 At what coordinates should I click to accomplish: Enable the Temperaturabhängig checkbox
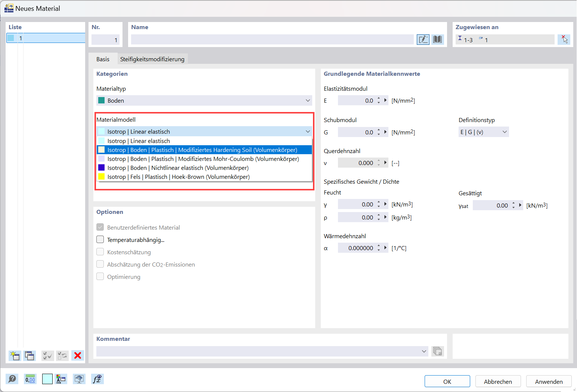point(100,240)
